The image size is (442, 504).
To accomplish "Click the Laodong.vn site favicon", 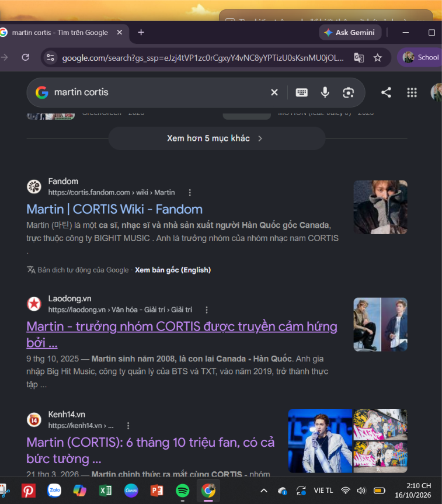I will click(34, 304).
